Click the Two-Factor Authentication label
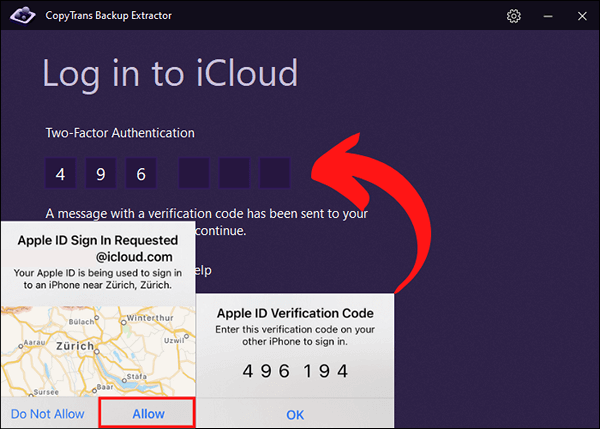The height and width of the screenshot is (429, 600). pyautogui.click(x=120, y=133)
